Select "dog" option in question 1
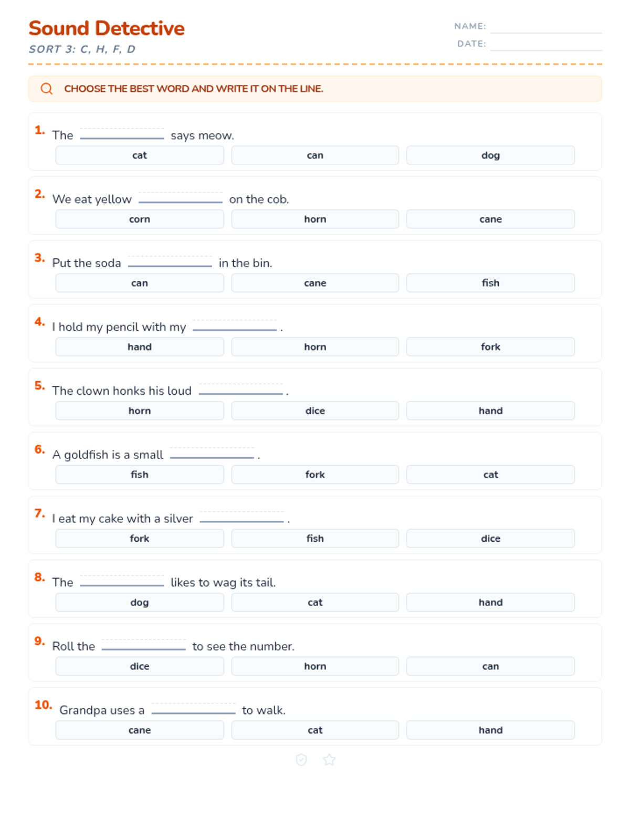 point(490,155)
